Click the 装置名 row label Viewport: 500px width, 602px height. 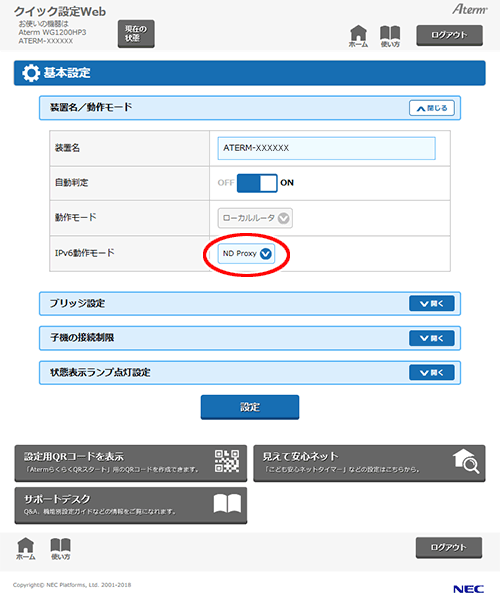[67, 148]
